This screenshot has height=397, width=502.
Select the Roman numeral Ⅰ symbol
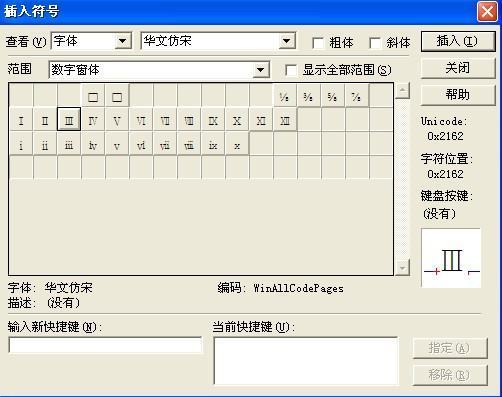coord(21,119)
